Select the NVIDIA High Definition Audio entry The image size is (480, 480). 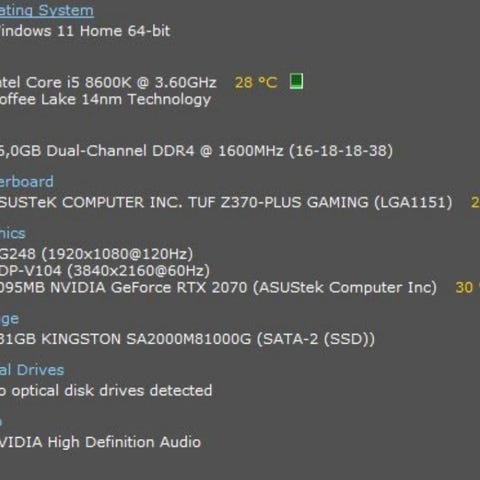click(100, 442)
